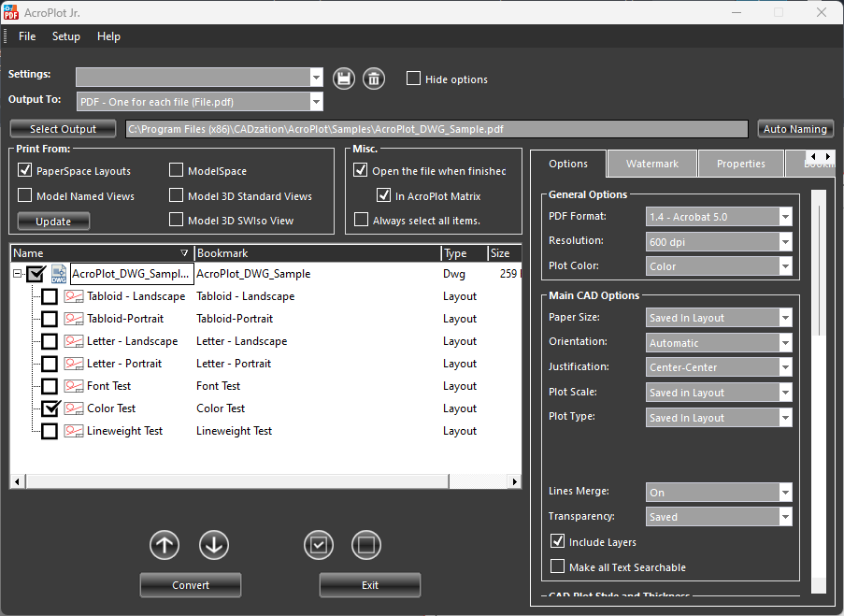Check Model Named Views
The height and width of the screenshot is (616, 844).
(x=24, y=195)
